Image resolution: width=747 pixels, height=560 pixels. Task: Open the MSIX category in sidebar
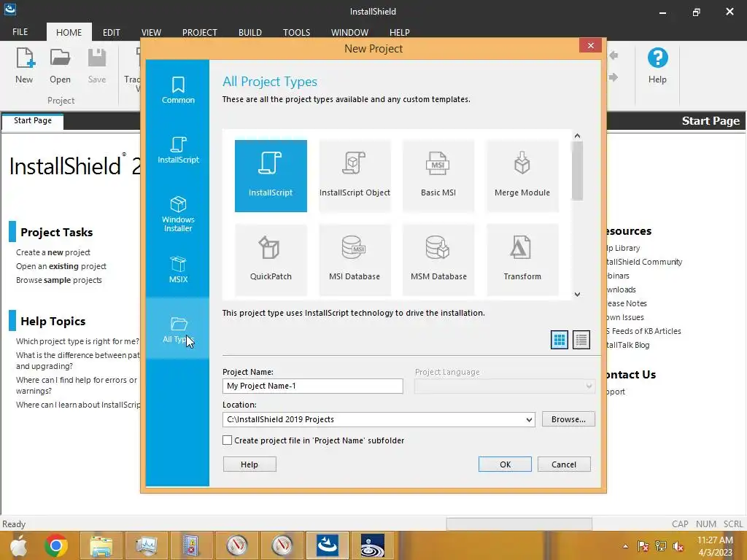pos(178,270)
